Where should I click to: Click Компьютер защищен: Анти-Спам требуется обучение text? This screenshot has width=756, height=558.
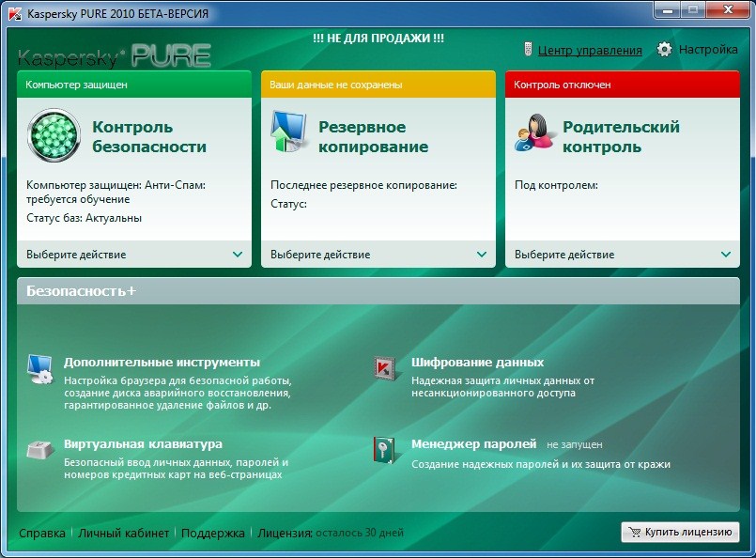pyautogui.click(x=116, y=192)
